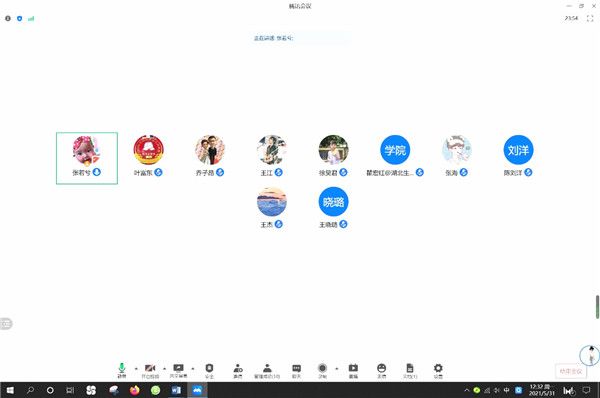The width and height of the screenshot is (600, 398).
Task: Enter fullscreen mode via top-right icon
Action: [590, 18]
